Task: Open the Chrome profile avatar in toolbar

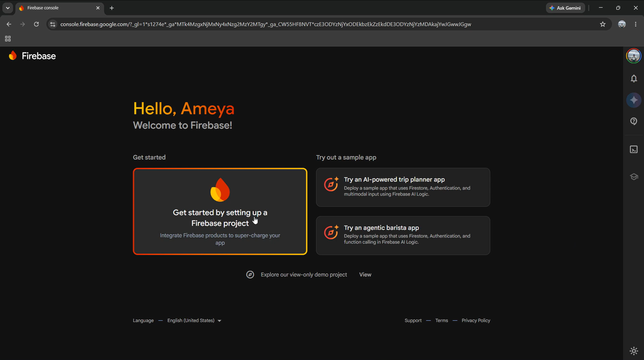Action: [x=622, y=24]
